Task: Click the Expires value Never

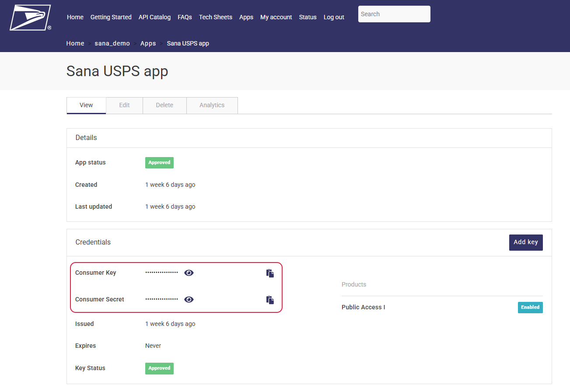Action: [x=153, y=346]
